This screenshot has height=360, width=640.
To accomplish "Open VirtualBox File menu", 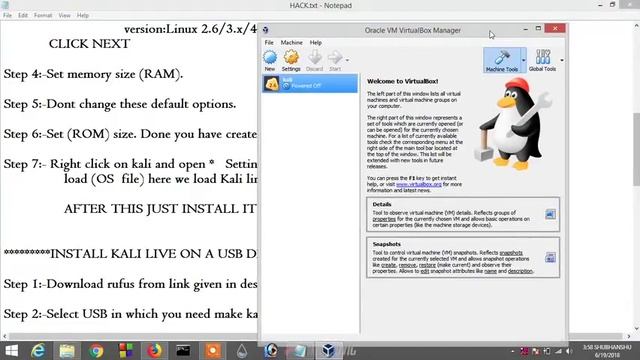I will tap(269, 42).
